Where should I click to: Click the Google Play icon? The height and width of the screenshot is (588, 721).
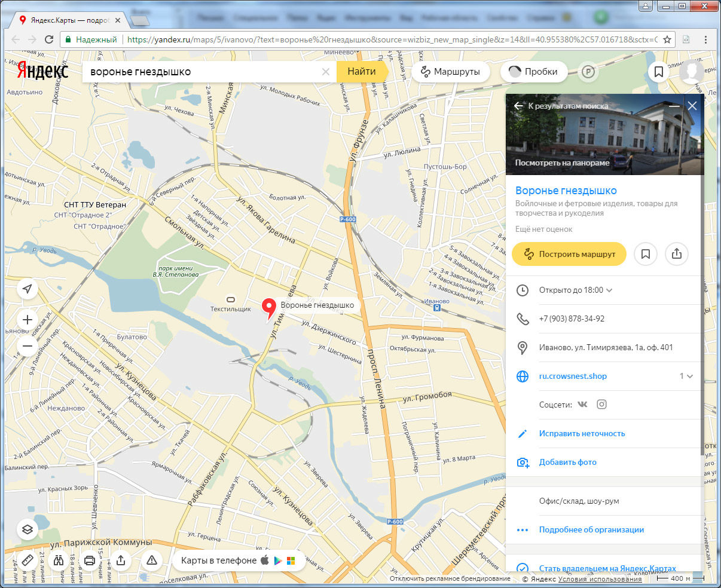[278, 561]
